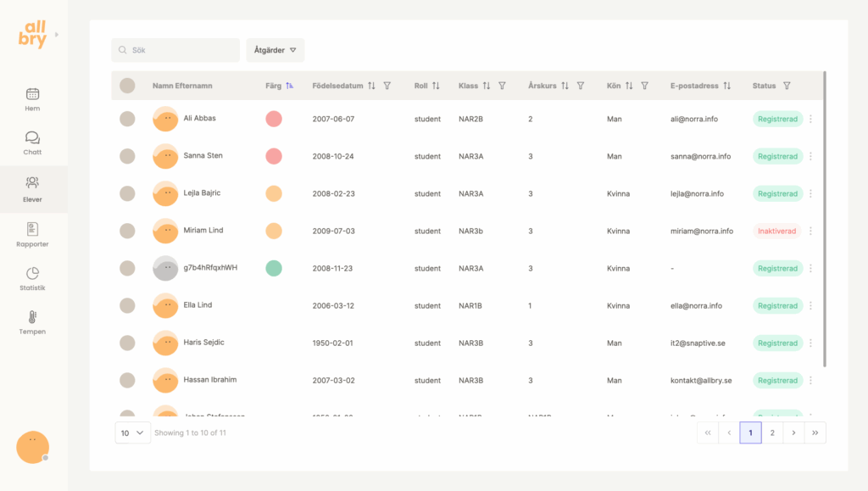Screen dimensions: 868x491
Task: Tick the checkbox for Sanna Sten
Action: 127,156
